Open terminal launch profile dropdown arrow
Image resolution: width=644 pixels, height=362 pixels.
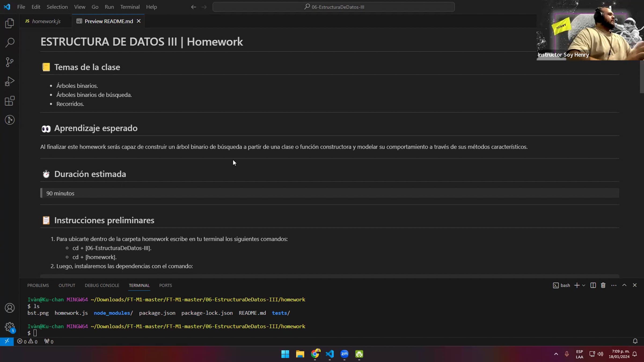583,285
